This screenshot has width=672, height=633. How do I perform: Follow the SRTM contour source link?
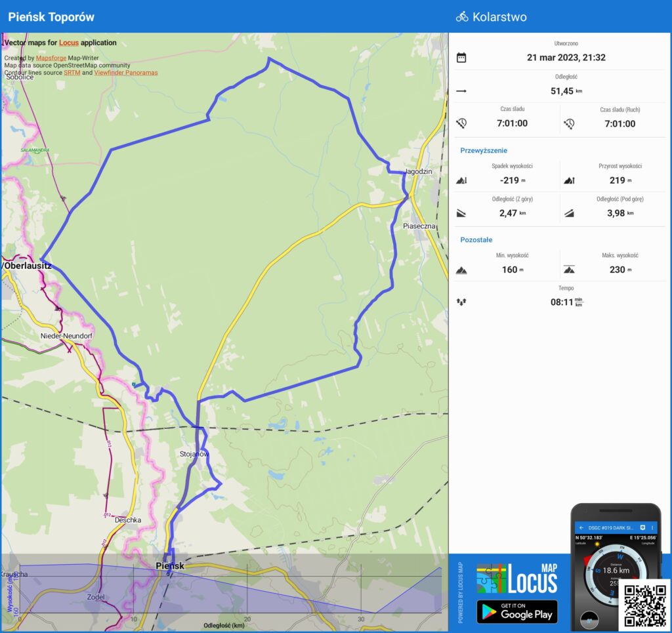click(72, 73)
